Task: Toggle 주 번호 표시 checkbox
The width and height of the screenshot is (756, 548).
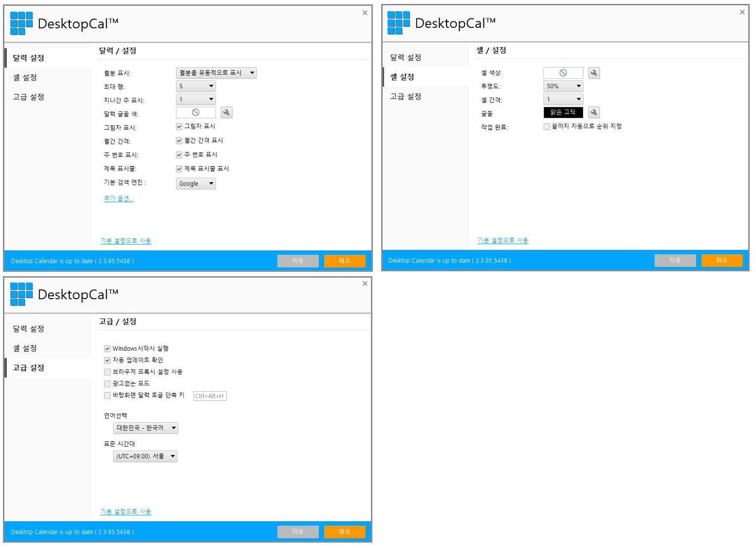Action: pos(179,155)
